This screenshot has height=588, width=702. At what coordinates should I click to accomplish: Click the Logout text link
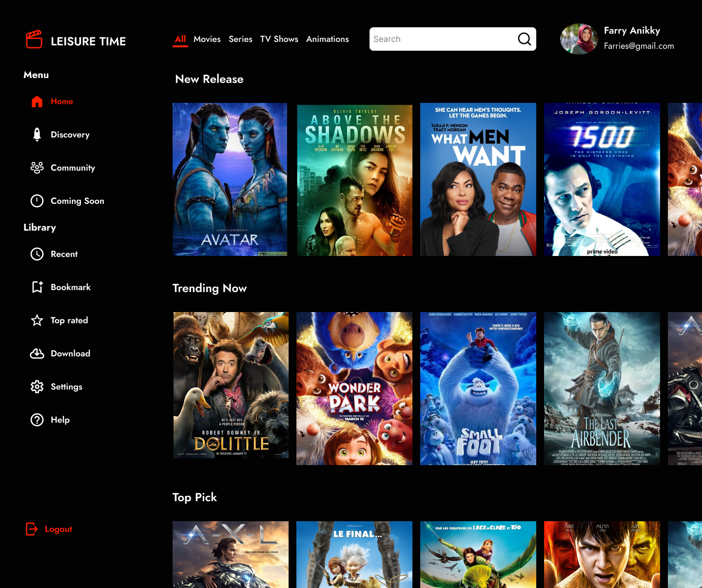(58, 529)
